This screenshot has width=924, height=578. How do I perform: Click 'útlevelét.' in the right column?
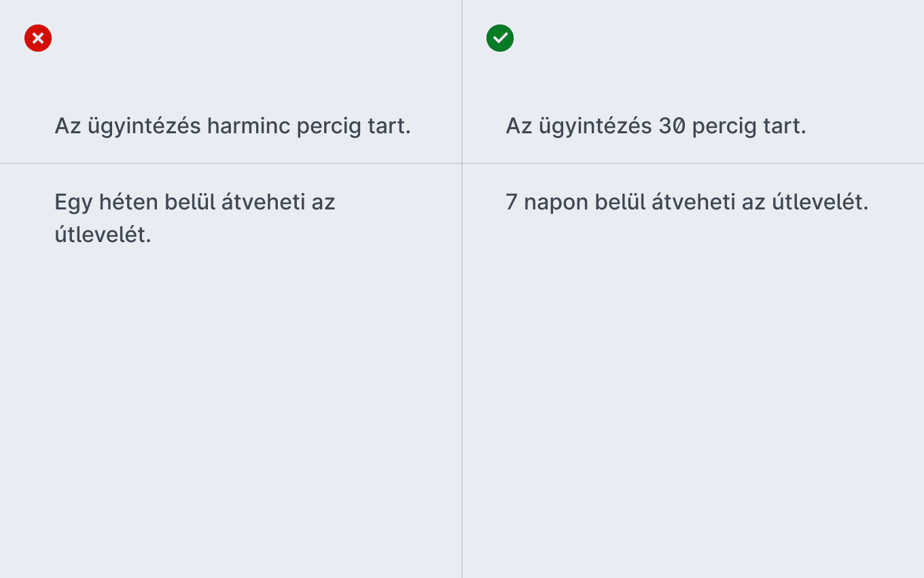tap(820, 202)
